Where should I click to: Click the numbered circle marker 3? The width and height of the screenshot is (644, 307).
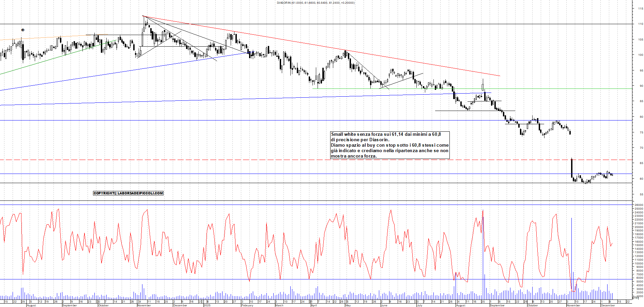(x=23, y=30)
